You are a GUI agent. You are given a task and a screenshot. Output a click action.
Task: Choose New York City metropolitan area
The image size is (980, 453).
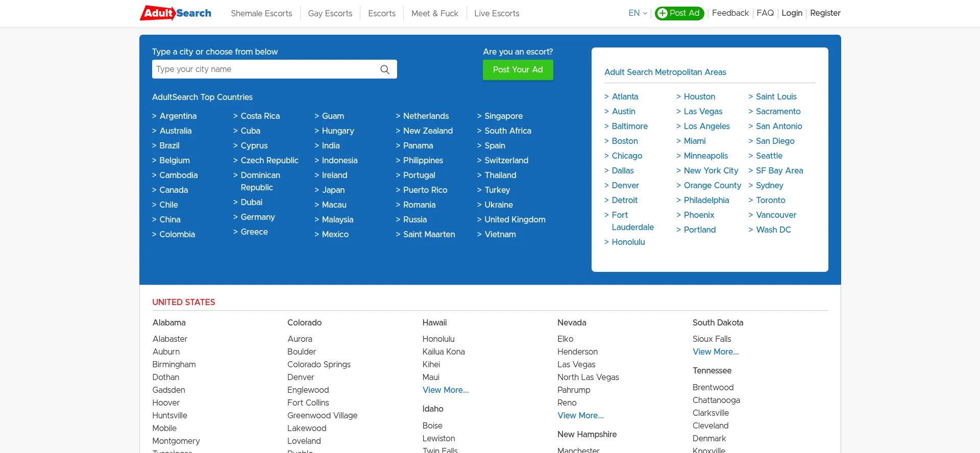tap(710, 171)
